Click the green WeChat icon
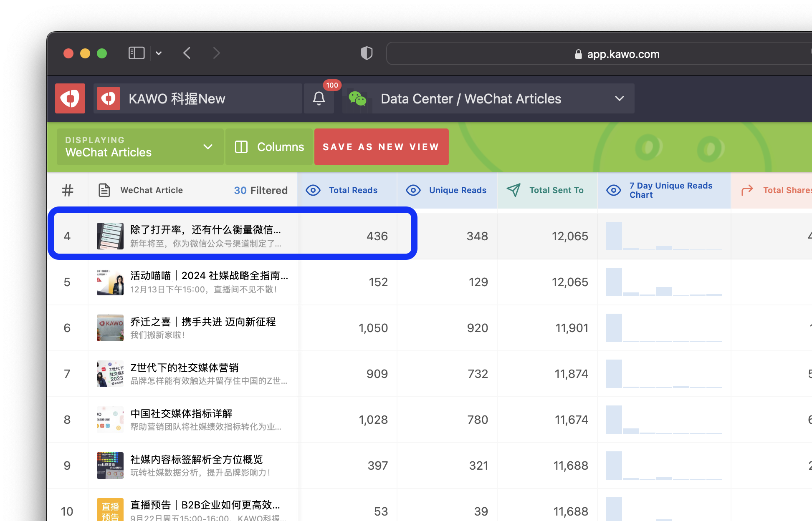812x521 pixels. [x=357, y=98]
